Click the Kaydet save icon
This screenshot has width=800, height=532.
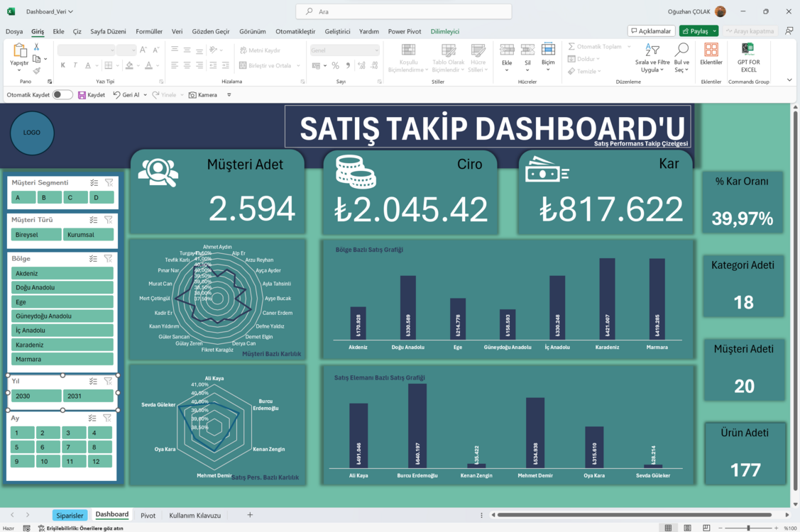point(82,95)
